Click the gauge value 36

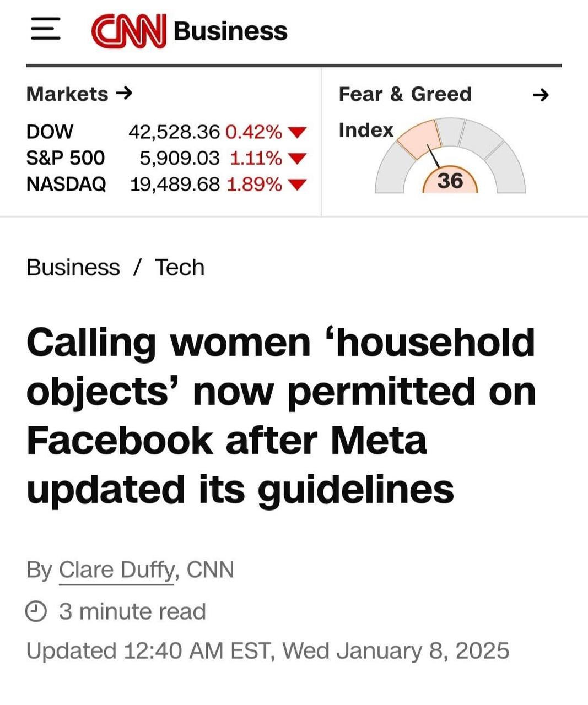click(x=450, y=181)
